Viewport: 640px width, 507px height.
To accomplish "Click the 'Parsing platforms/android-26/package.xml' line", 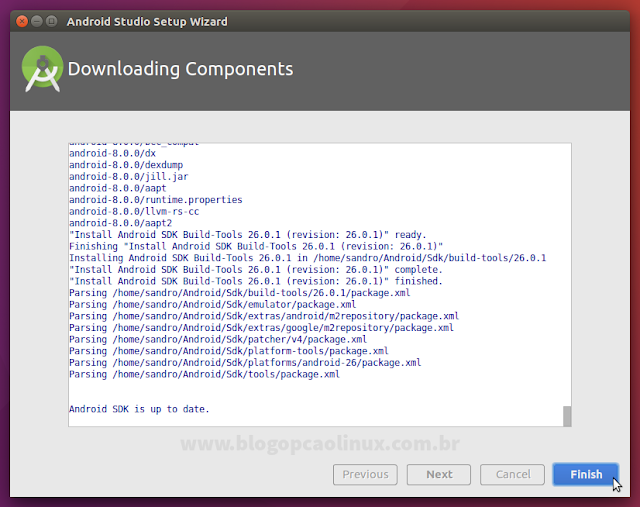I will click(245, 363).
